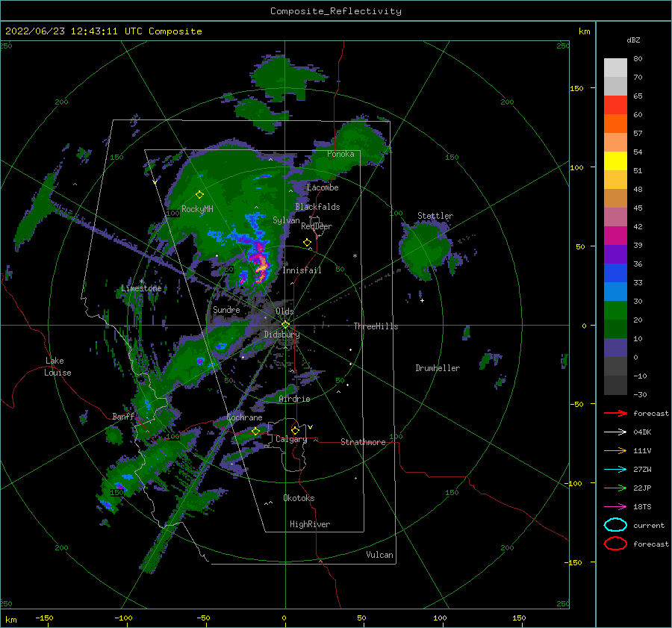
Task: Click the Banff map label
Action: (123, 417)
